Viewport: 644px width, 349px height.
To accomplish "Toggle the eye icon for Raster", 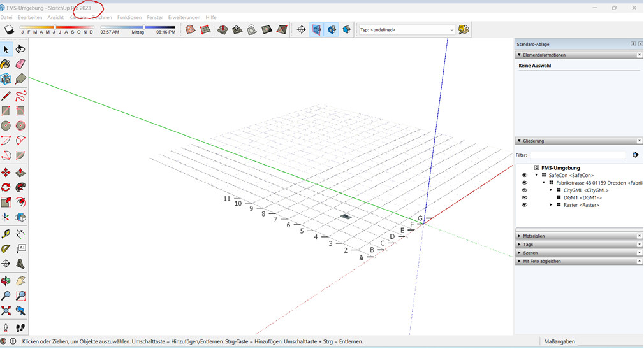I will click(525, 205).
